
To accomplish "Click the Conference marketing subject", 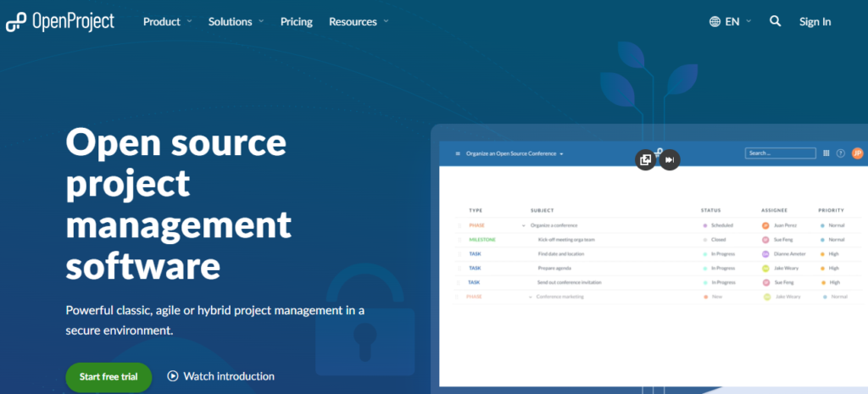I will (559, 297).
